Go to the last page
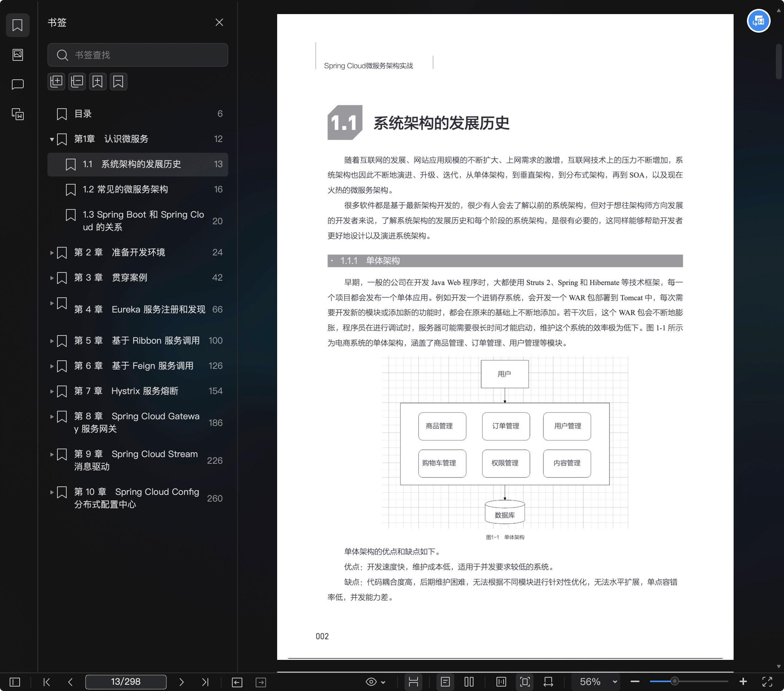The image size is (784, 691). click(x=205, y=682)
